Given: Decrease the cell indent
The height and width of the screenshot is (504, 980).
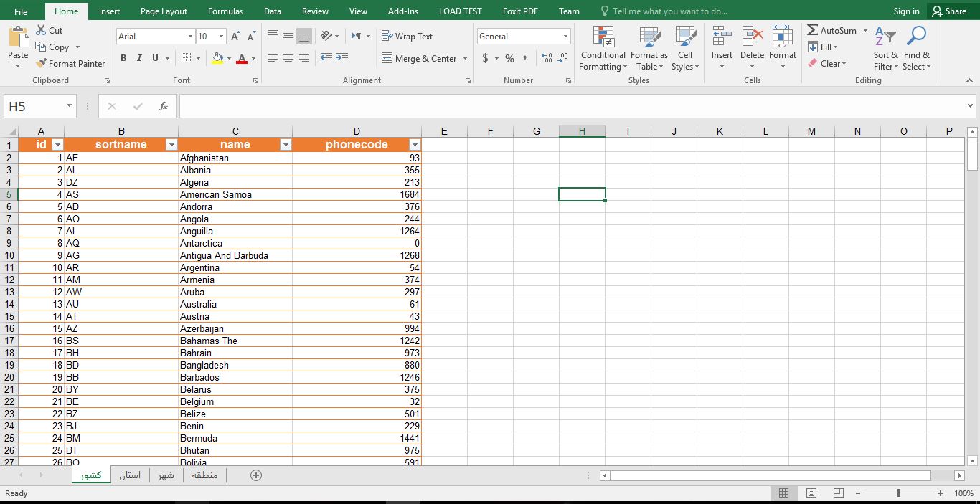Looking at the screenshot, I should (x=326, y=58).
